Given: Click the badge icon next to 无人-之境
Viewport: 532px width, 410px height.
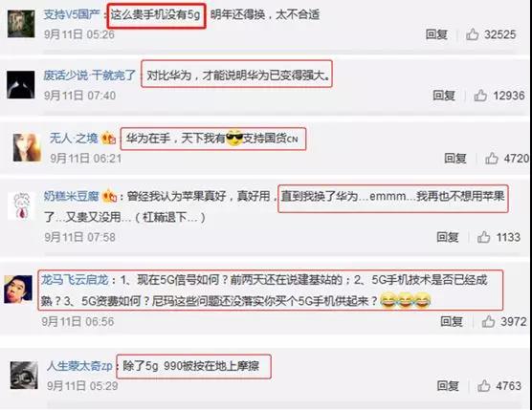Looking at the screenshot, I should coord(108,139).
